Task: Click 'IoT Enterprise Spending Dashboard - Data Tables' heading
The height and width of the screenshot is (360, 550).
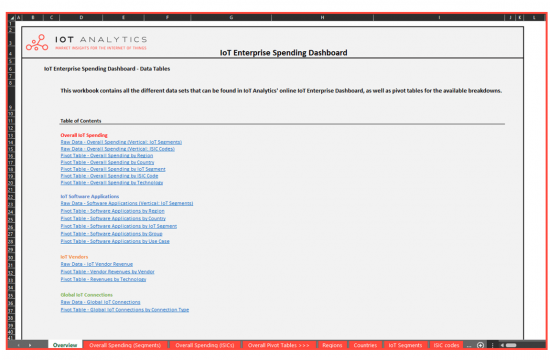Action: (107, 69)
